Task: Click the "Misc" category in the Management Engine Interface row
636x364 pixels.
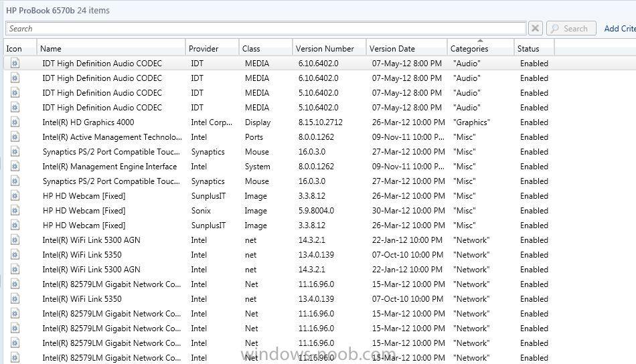Action: click(465, 166)
